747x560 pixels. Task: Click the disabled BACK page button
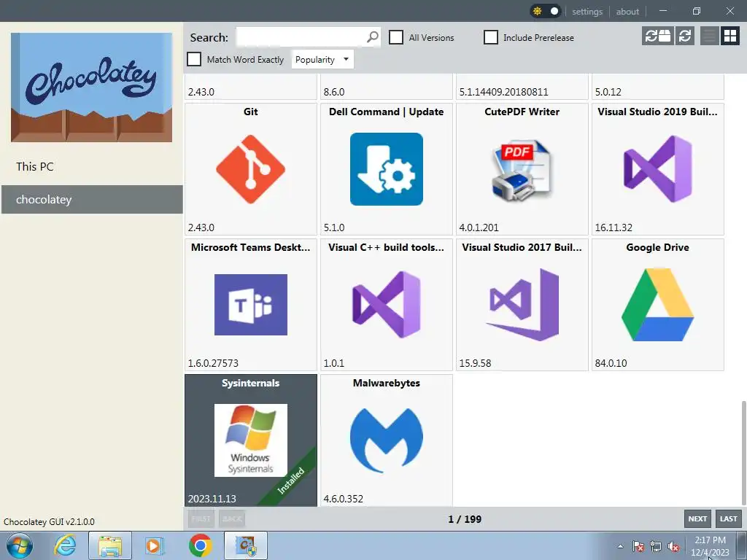point(232,518)
